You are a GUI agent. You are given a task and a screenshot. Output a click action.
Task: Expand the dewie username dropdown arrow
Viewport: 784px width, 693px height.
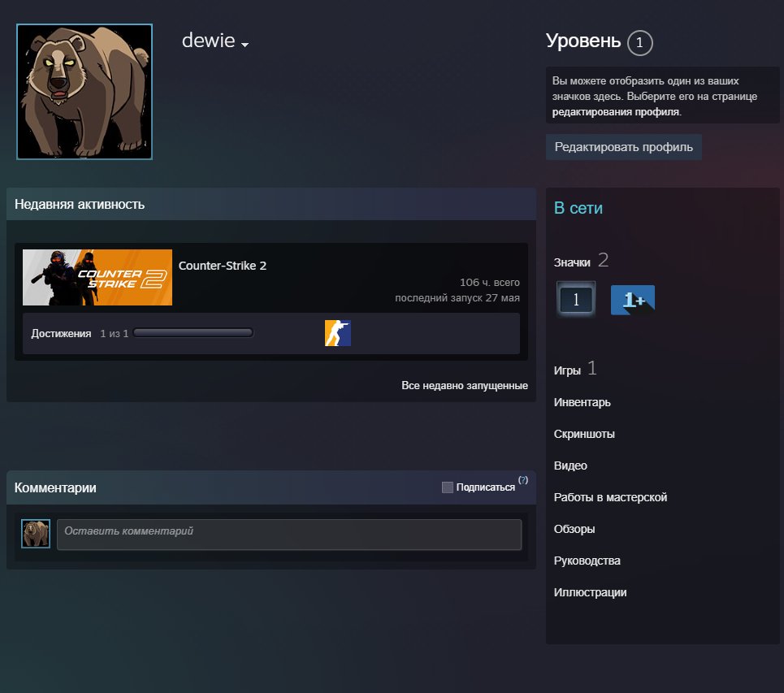245,45
